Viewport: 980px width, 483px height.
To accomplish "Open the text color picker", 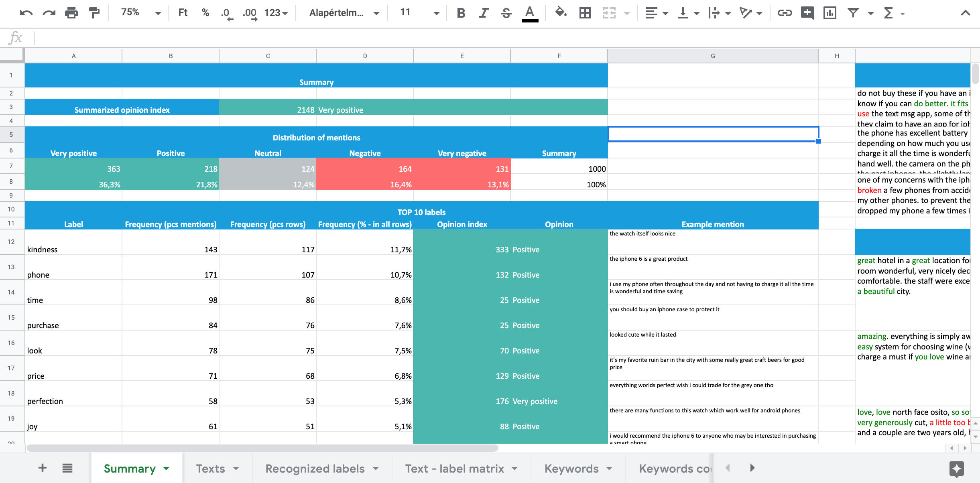I will tap(530, 14).
